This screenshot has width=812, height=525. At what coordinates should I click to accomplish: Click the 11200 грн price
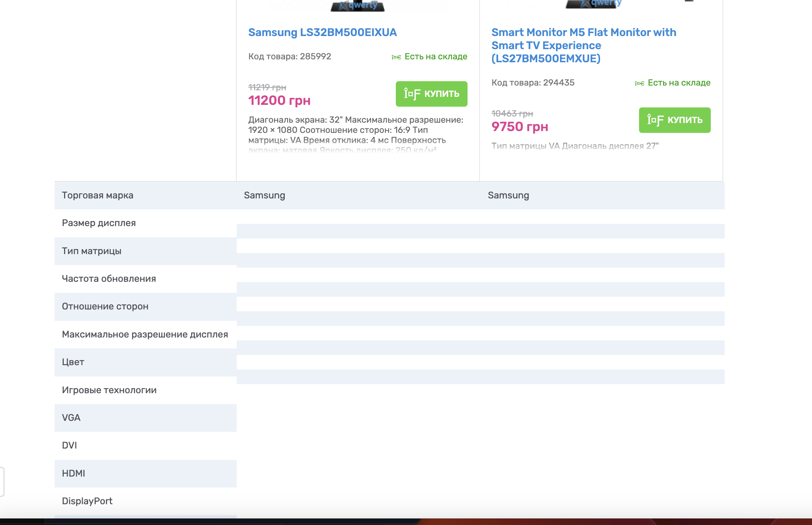pos(279,100)
